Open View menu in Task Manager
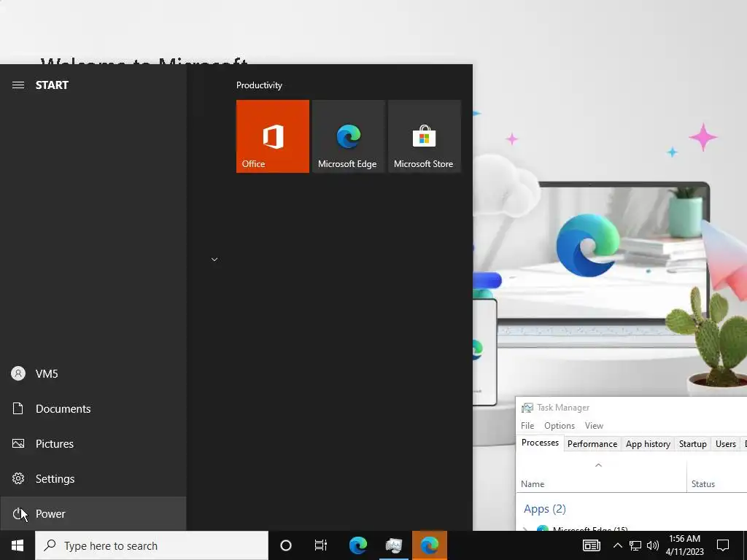Image resolution: width=747 pixels, height=560 pixels. point(594,426)
